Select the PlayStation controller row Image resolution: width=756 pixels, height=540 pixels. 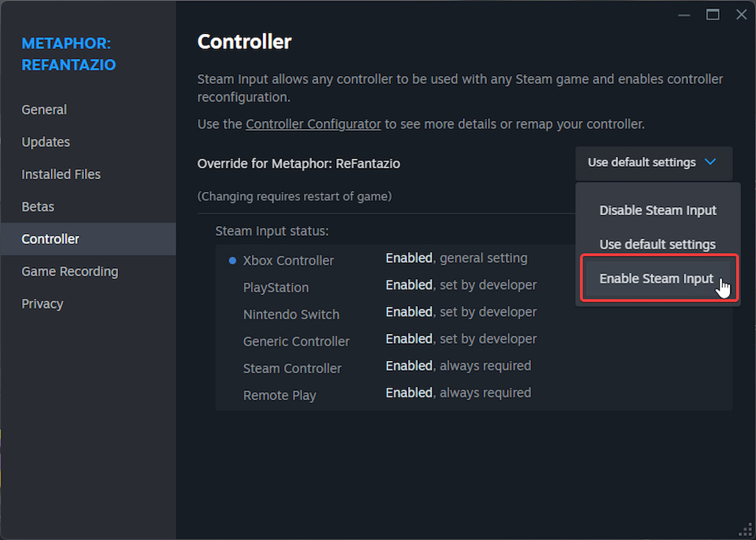coord(275,287)
